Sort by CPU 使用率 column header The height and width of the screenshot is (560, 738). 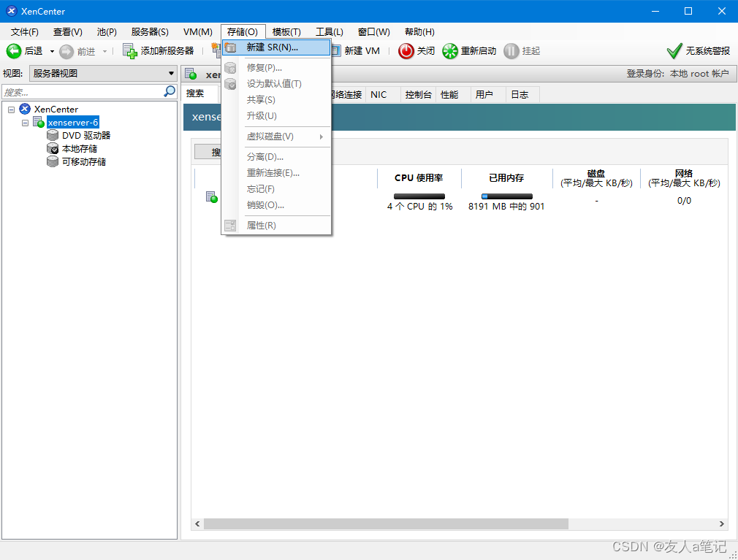(x=419, y=177)
